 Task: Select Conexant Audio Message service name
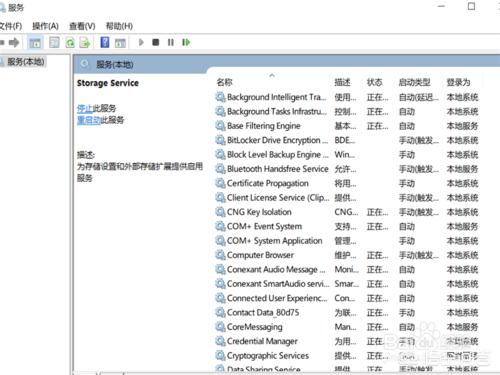click(x=276, y=269)
